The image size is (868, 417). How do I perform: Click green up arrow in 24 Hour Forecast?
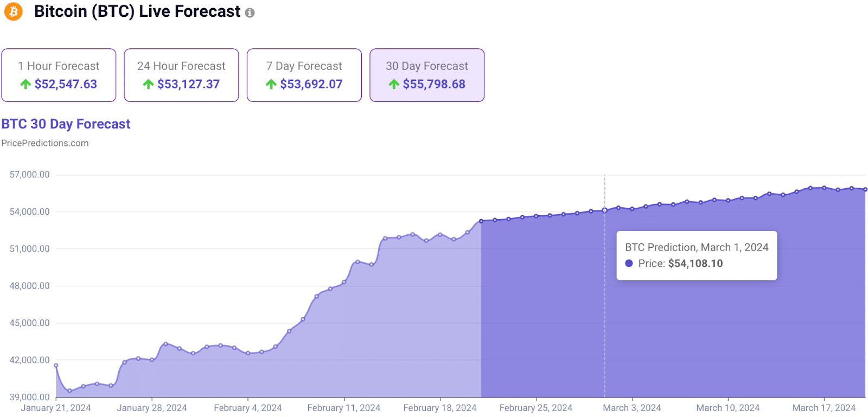[148, 84]
